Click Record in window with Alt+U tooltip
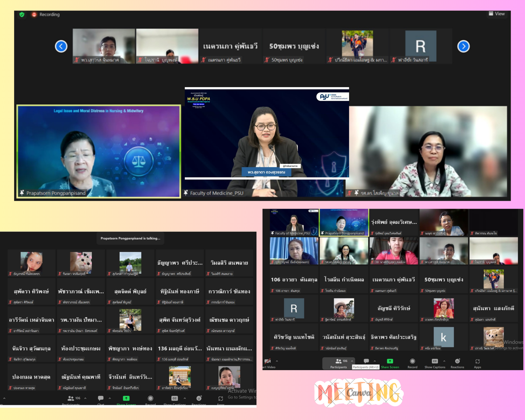This screenshot has width=525, height=420. 412,364
